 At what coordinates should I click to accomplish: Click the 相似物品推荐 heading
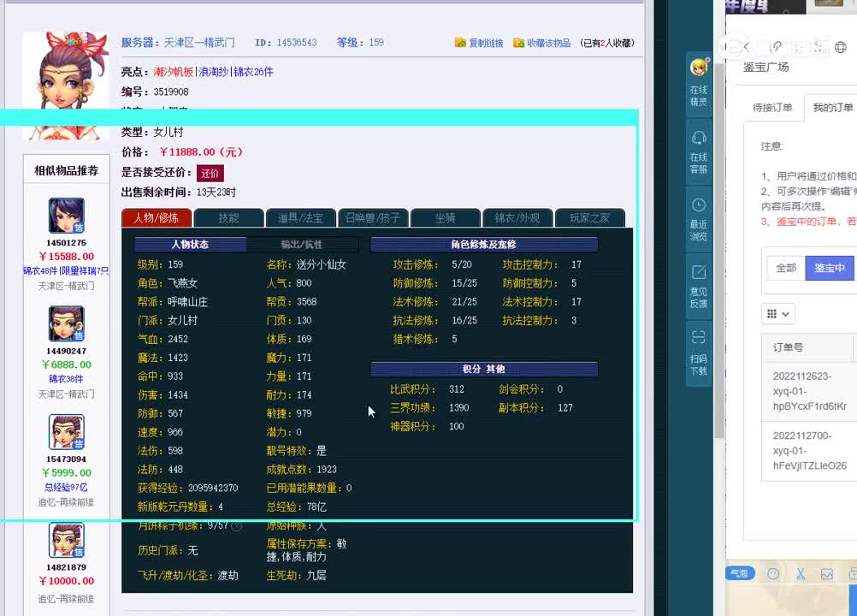coord(66,170)
